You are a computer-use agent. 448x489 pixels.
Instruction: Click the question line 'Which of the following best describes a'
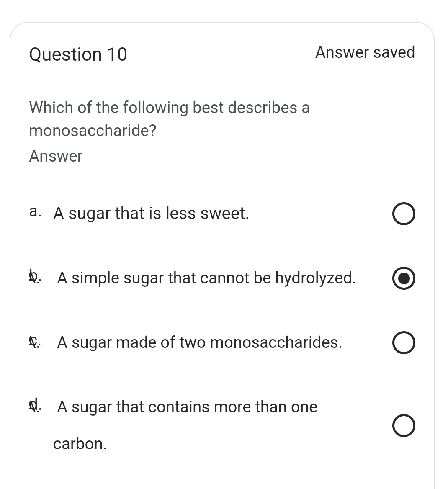(x=170, y=108)
